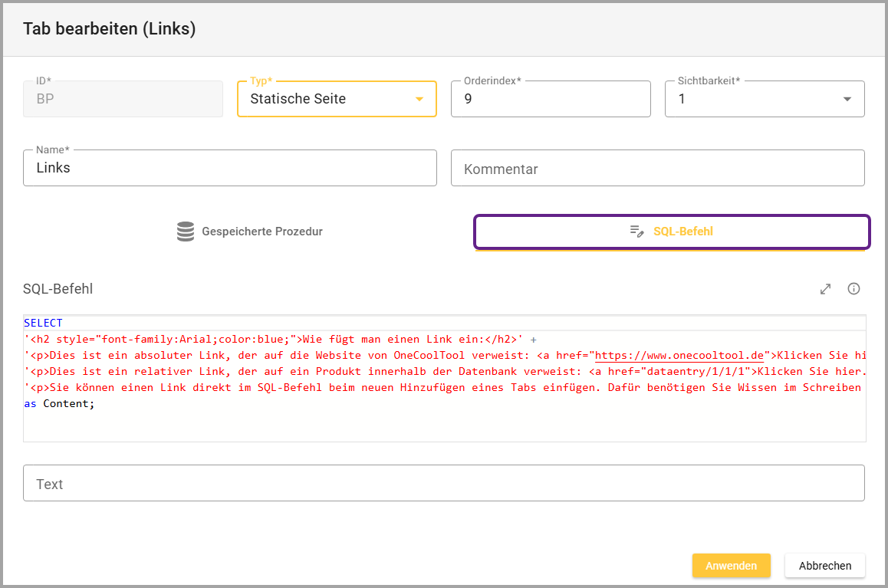
Task: Open the Typ dropdown arrow
Action: [x=419, y=99]
